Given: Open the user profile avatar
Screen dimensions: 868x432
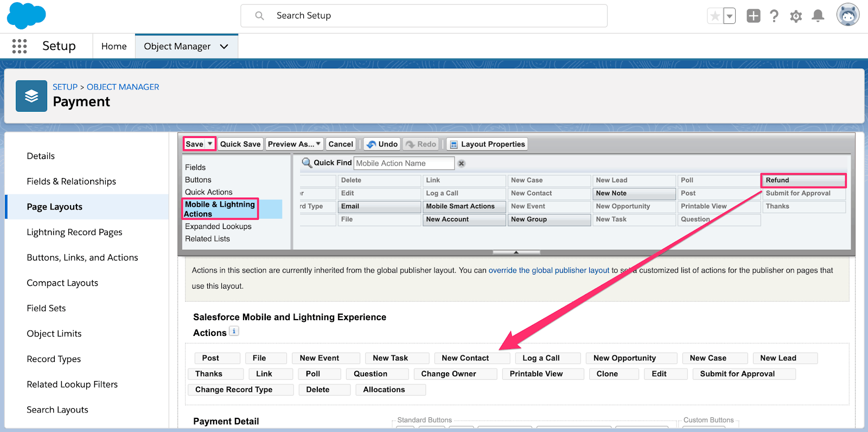Looking at the screenshot, I should [848, 15].
